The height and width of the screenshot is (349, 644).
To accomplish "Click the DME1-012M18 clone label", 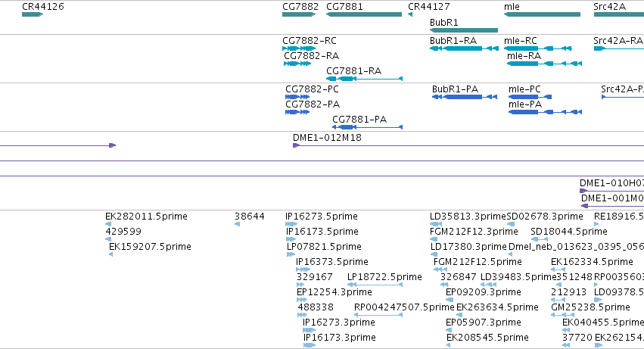I will tap(328, 138).
